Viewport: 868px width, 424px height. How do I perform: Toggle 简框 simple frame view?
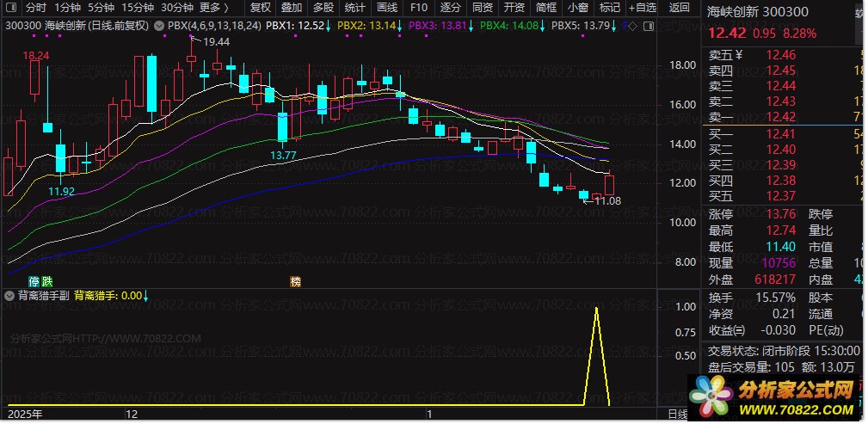(x=545, y=8)
